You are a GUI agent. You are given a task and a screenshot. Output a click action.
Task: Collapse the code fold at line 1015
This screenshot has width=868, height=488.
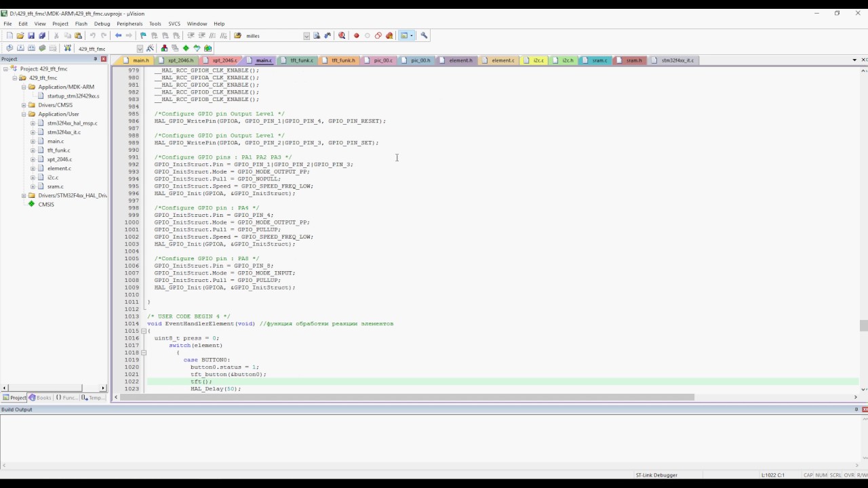144,331
